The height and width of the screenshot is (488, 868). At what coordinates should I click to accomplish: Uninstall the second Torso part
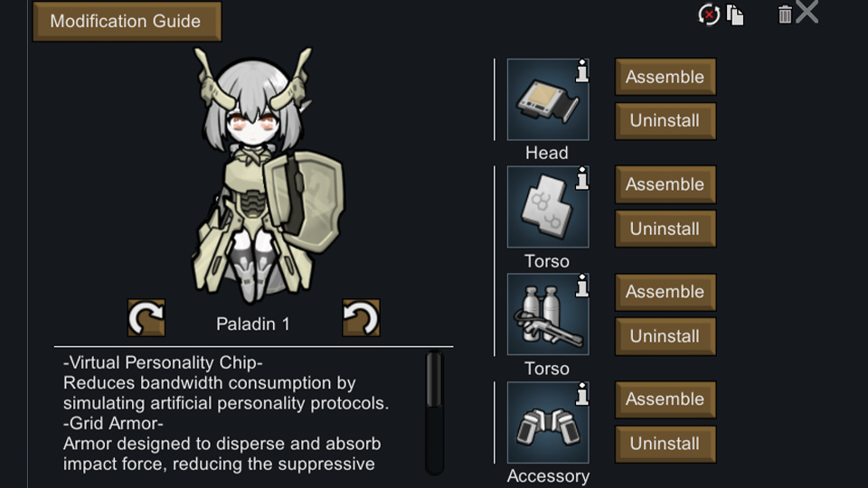(x=665, y=336)
